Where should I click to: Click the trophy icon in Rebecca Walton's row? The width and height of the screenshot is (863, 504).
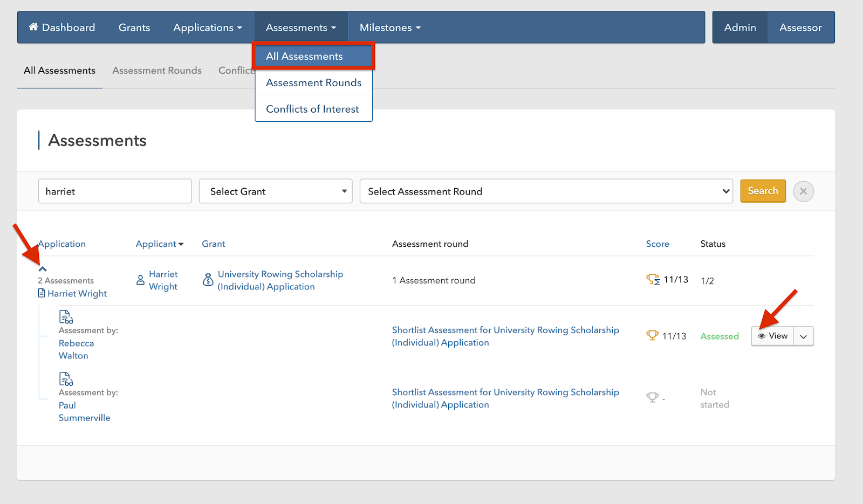(652, 336)
